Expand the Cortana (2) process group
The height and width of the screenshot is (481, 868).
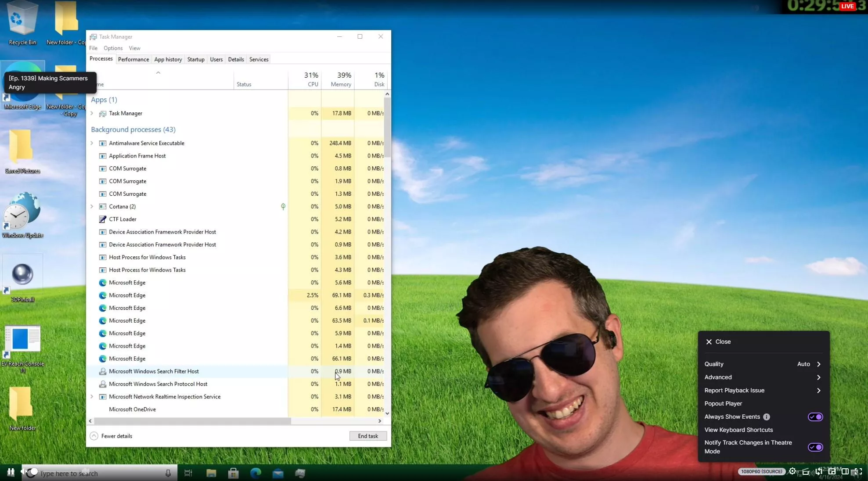pyautogui.click(x=92, y=207)
